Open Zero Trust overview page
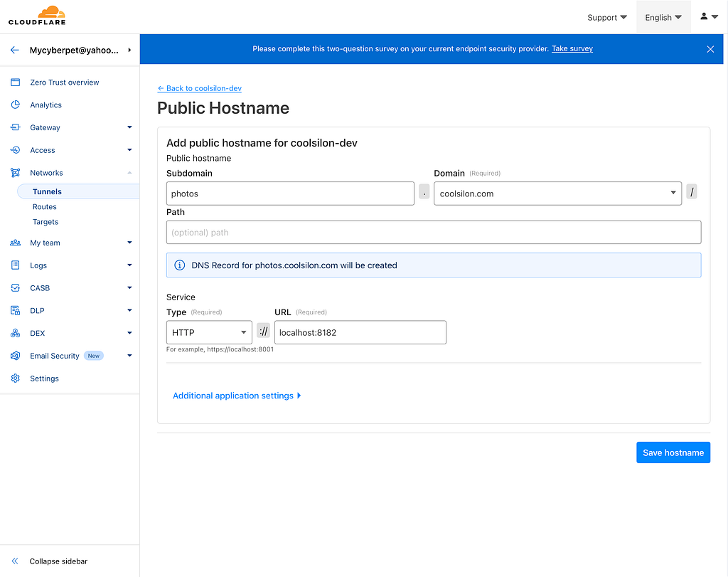 click(65, 83)
